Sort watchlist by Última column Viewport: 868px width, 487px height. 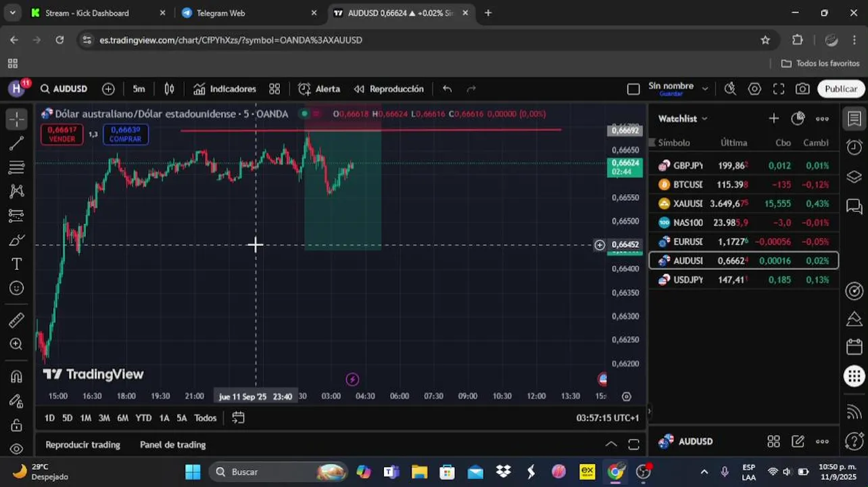[733, 143]
